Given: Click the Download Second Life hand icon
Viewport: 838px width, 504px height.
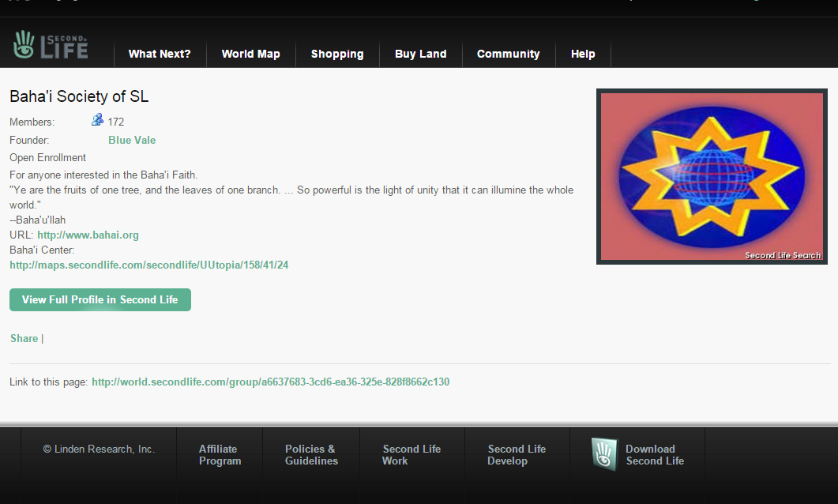Looking at the screenshot, I should pyautogui.click(x=604, y=454).
